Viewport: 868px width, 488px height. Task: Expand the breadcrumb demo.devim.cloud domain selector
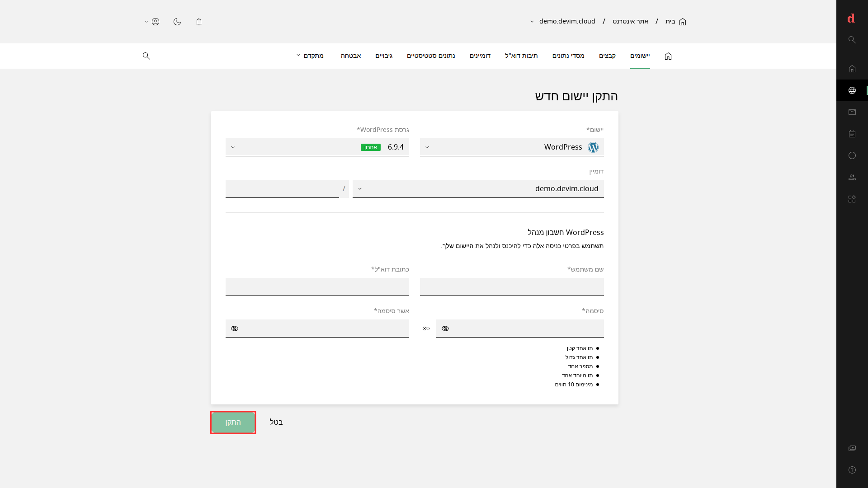[x=563, y=22]
